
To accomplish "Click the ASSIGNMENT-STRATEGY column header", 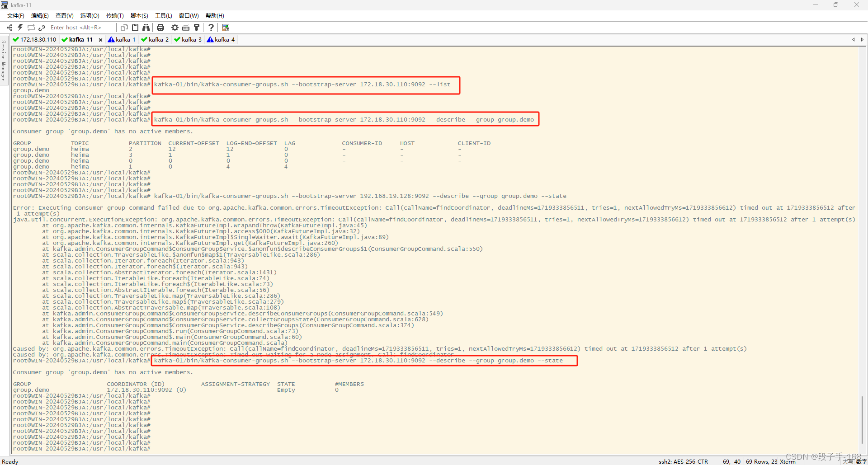I will point(236,384).
